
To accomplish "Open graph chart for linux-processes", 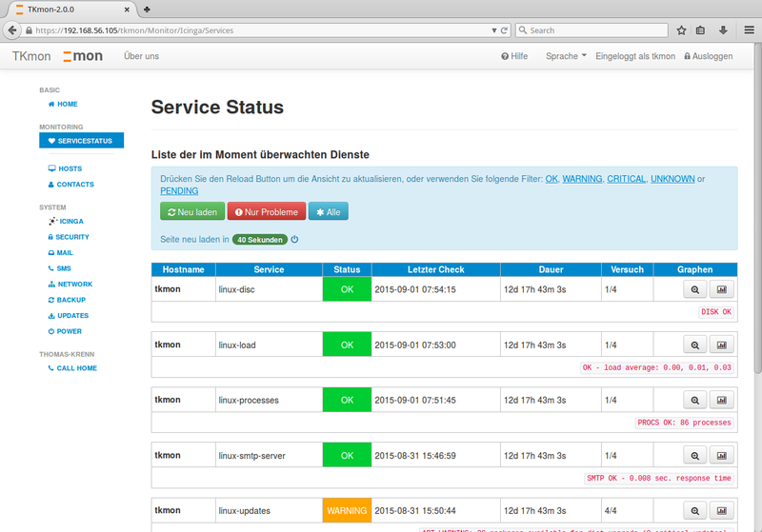I will (722, 400).
